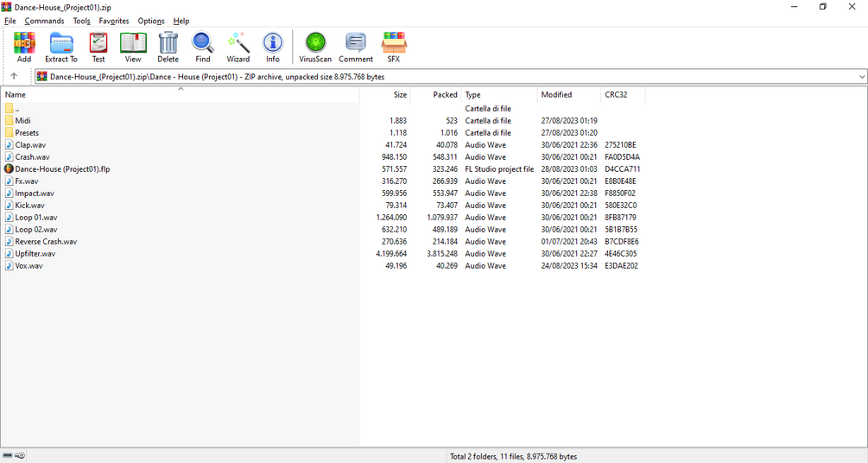Click the 'FL Studio project file' type cell
The image size is (868, 463).
[x=499, y=169]
